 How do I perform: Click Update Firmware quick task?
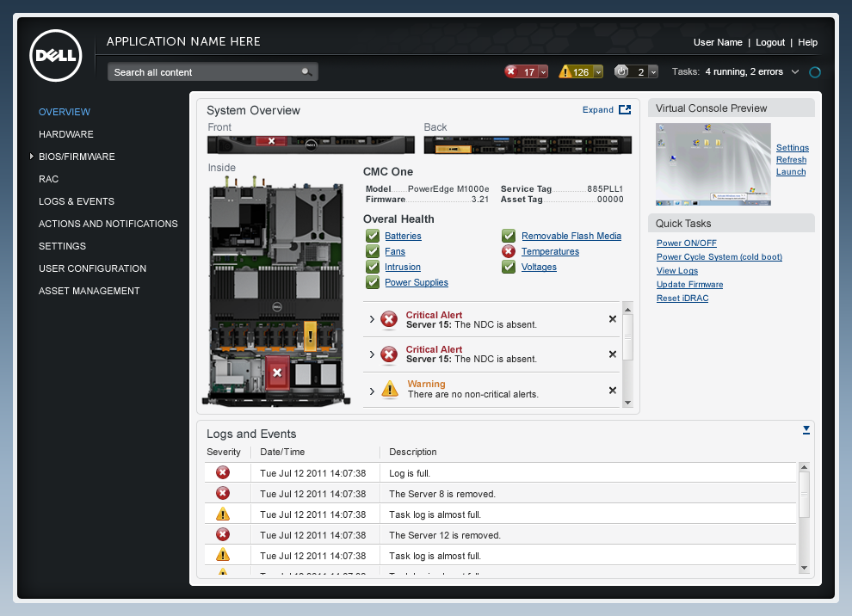tap(689, 284)
